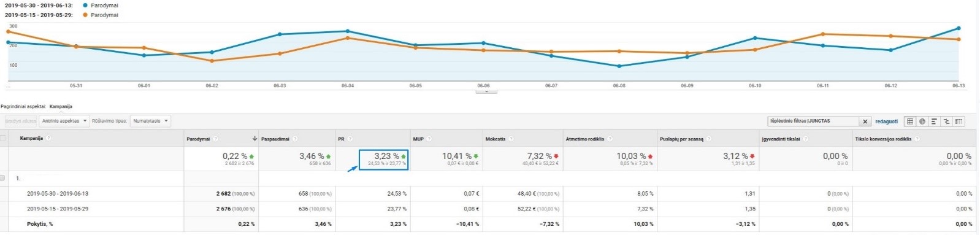Click orange data point at 06-02
The height and width of the screenshot is (235, 980).
212,61
